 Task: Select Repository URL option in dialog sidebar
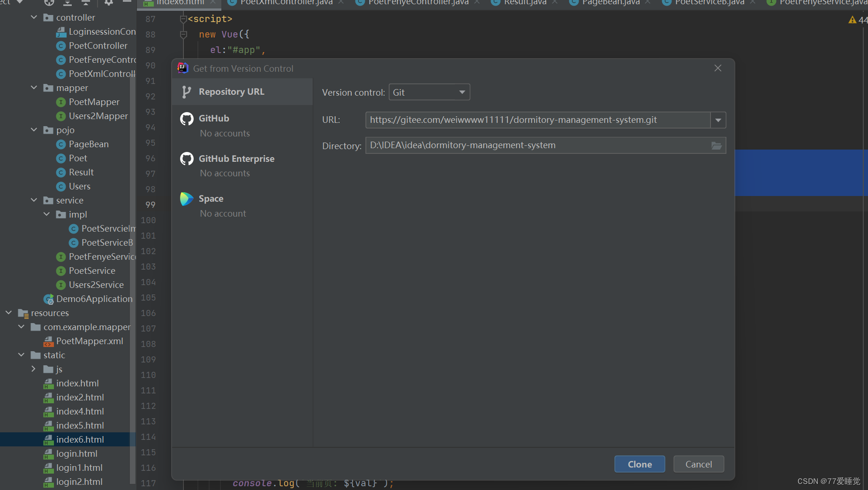click(242, 92)
